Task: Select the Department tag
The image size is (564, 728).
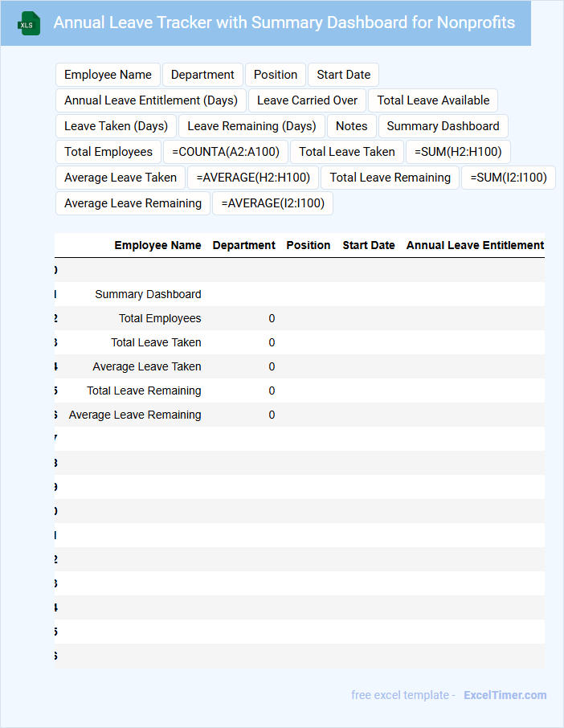Action: coord(202,75)
